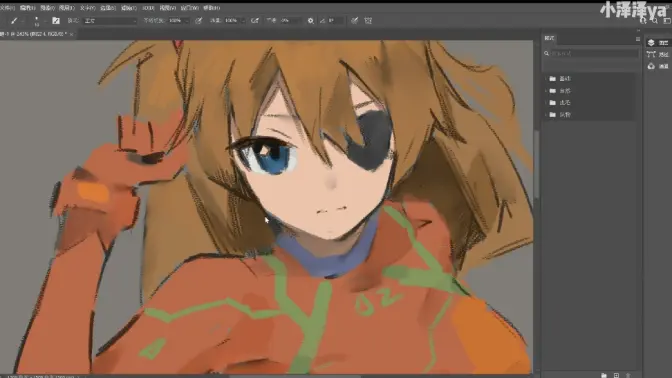Open the Layer menu (图层)
The width and height of the screenshot is (672, 378).
click(x=66, y=8)
